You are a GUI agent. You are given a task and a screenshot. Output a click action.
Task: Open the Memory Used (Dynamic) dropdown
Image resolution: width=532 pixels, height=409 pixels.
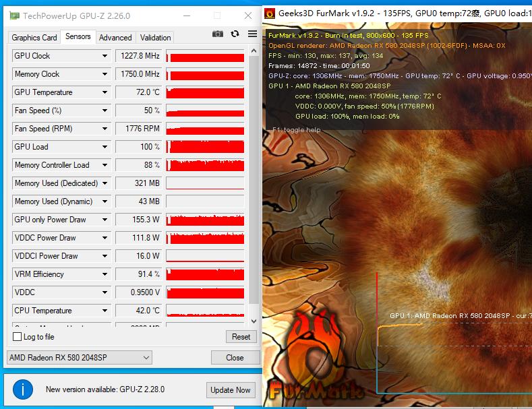pyautogui.click(x=105, y=201)
